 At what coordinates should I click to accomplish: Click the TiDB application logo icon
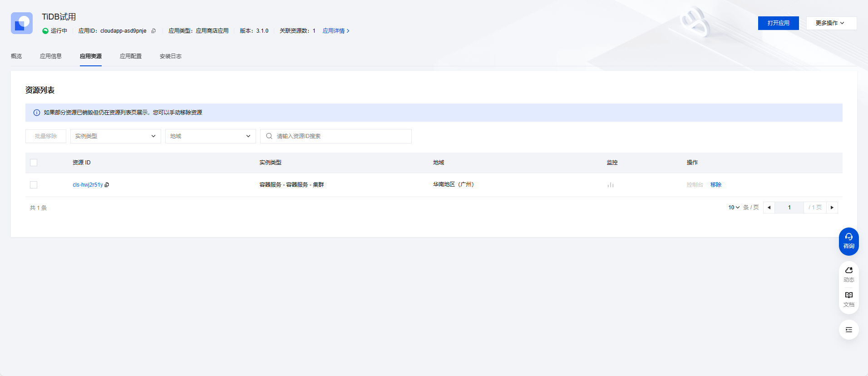[22, 23]
